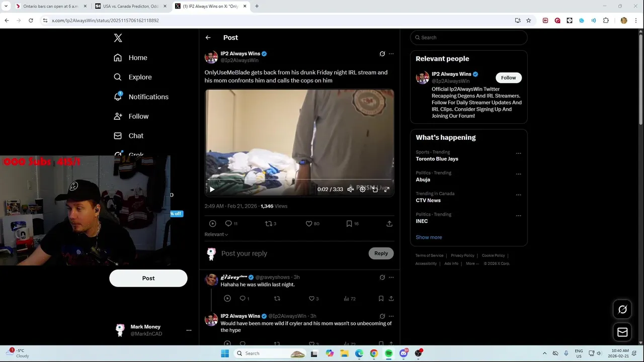The width and height of the screenshot is (644, 362).
Task: Click the Post your reply field
Action: pos(292,253)
